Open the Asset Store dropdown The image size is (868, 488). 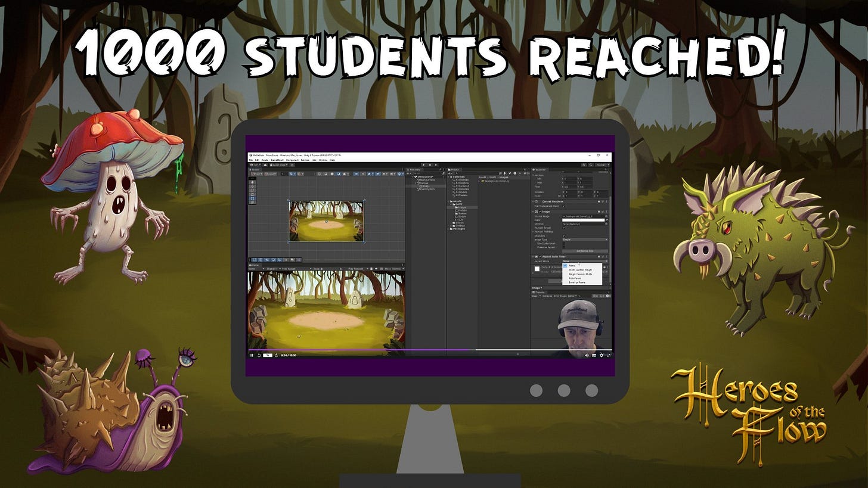tap(279, 165)
